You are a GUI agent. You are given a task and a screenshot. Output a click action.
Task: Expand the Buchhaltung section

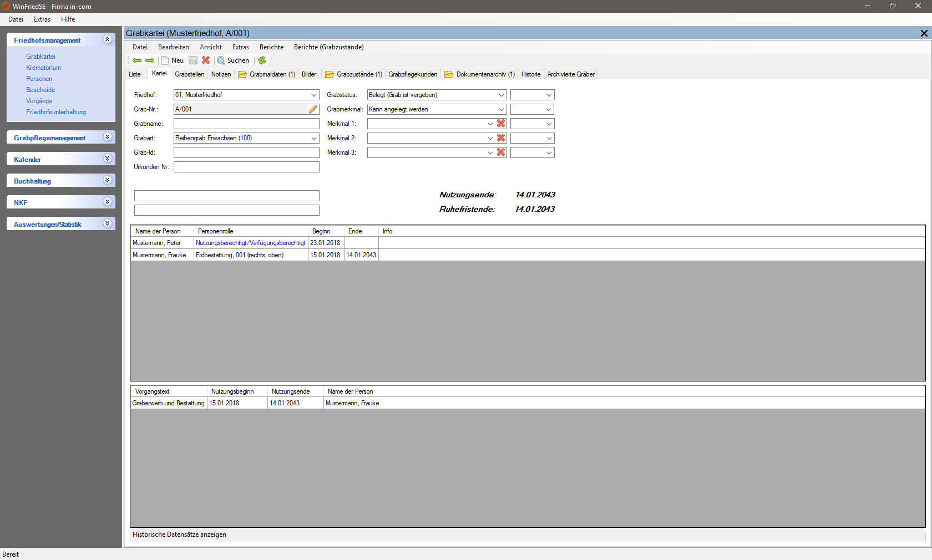tap(108, 180)
